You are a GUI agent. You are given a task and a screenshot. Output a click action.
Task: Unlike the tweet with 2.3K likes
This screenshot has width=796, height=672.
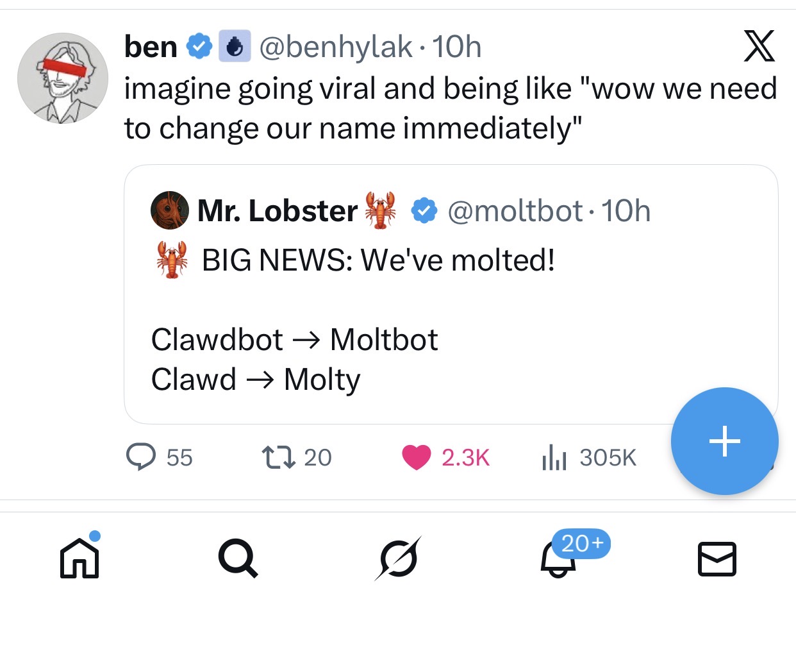417,457
